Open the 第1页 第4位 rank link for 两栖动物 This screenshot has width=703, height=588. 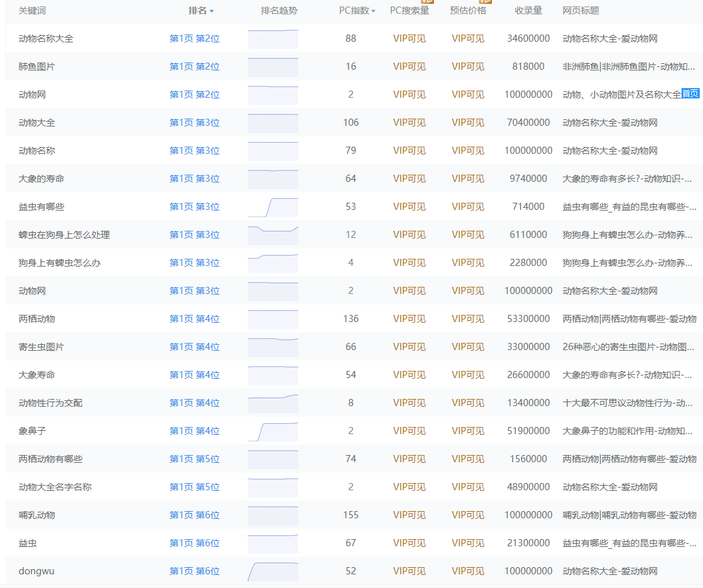tap(195, 319)
